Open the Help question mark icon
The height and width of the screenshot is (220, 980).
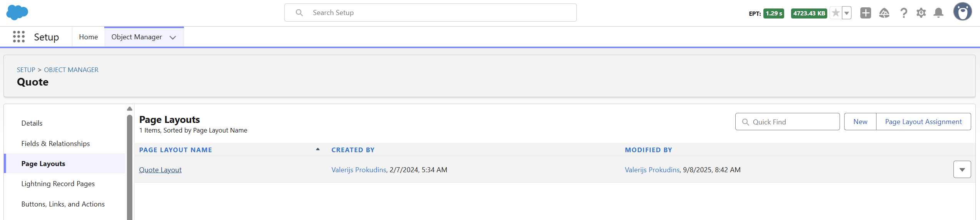(903, 13)
